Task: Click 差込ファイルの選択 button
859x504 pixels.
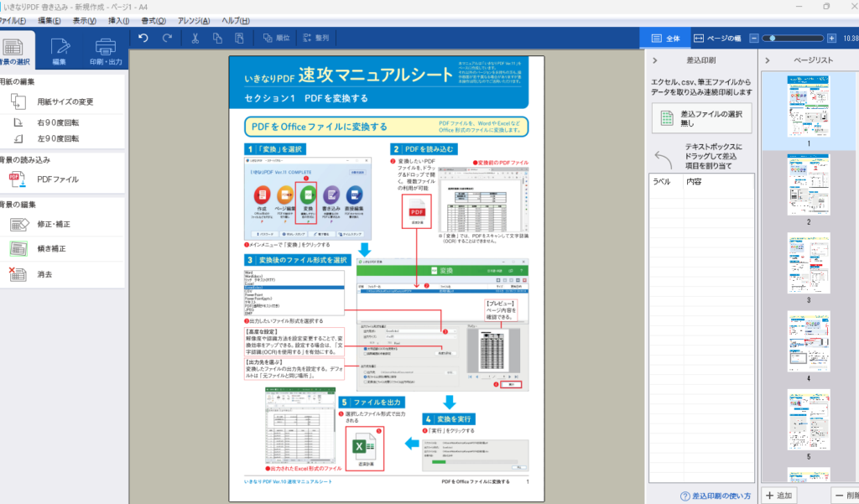Action: click(x=701, y=117)
